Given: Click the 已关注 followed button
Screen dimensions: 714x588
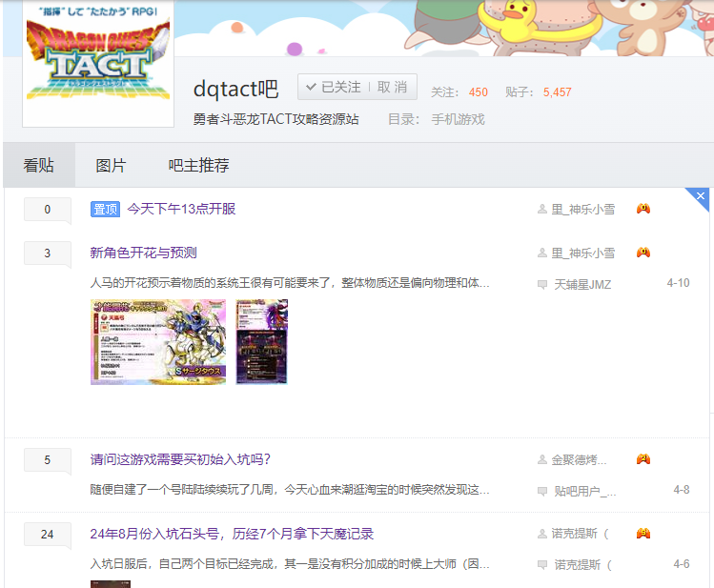Looking at the screenshot, I should point(334,87).
